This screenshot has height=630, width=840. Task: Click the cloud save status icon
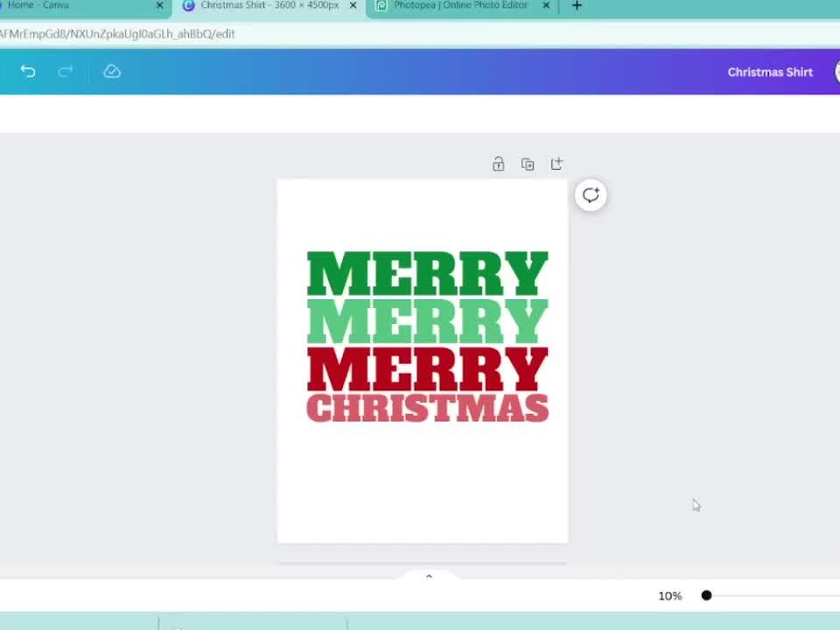coord(112,72)
